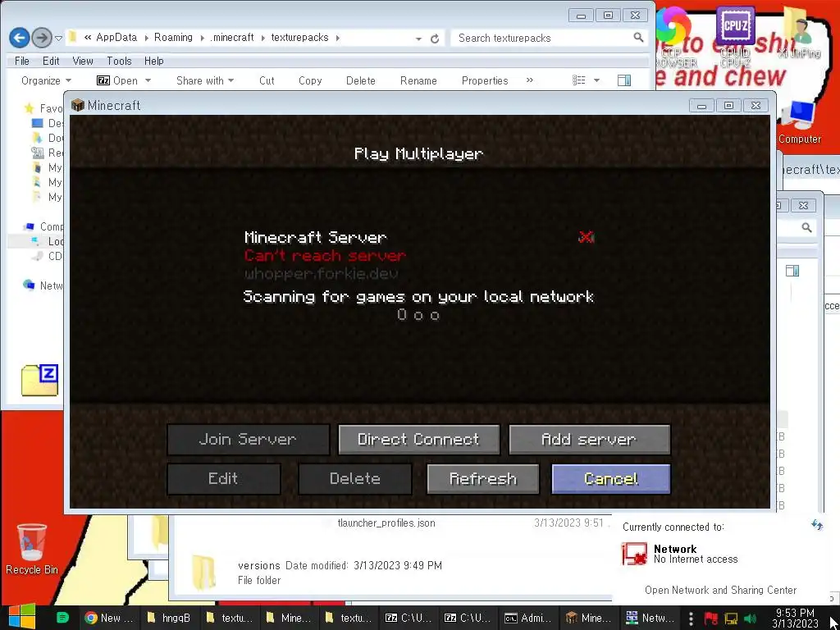This screenshot has height=630, width=840.
Task: Click the green chat icon on taskbar
Action: pos(62,618)
